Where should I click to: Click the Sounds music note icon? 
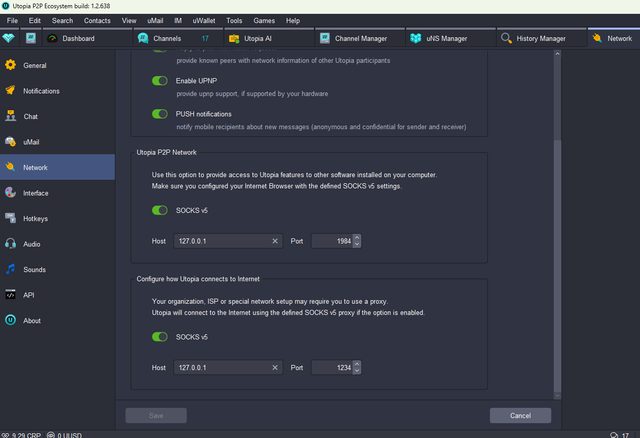pos(11,269)
